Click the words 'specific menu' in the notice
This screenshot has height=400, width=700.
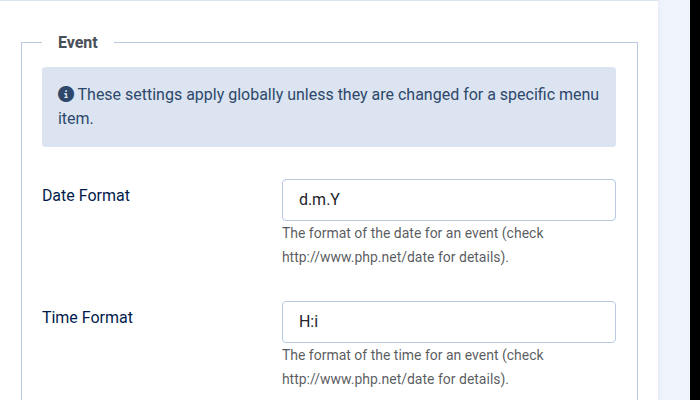click(546, 94)
